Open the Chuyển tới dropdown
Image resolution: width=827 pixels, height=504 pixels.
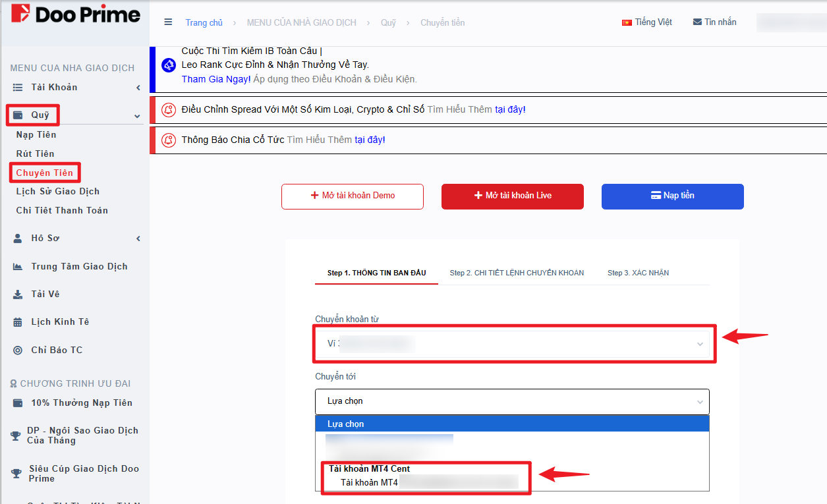coord(512,401)
